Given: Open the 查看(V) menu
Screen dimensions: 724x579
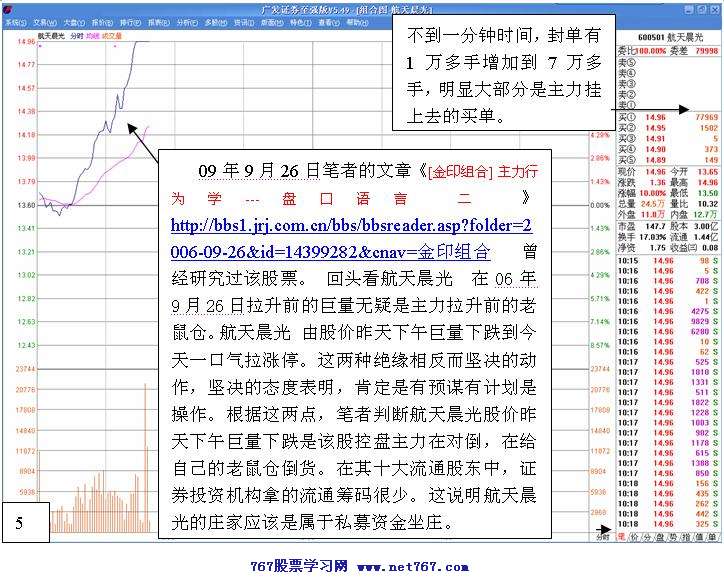Looking at the screenshot, I should [329, 22].
